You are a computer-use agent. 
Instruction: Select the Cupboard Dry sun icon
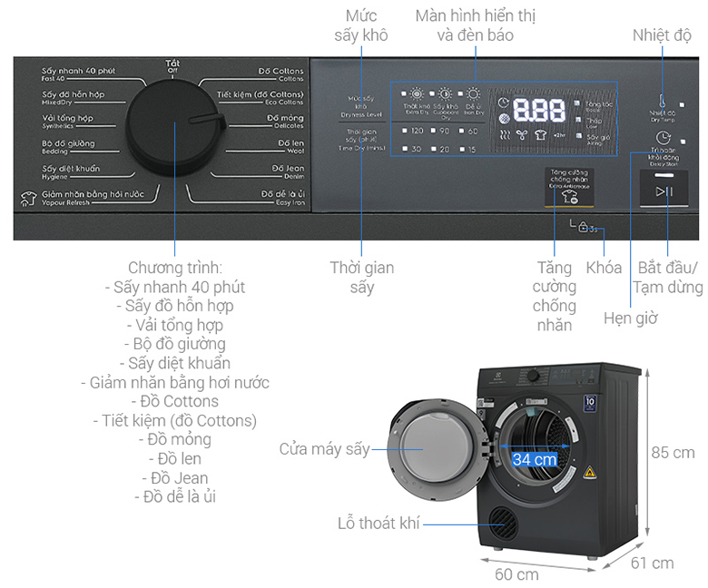[x=445, y=93]
